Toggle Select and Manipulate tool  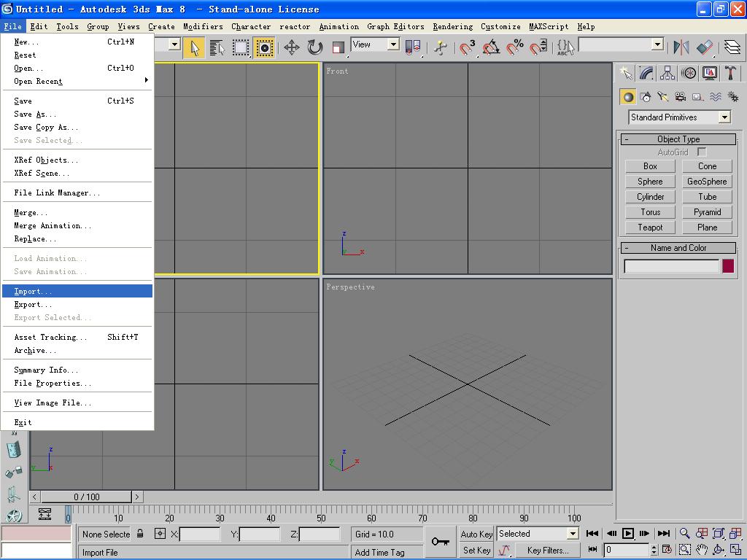point(441,47)
